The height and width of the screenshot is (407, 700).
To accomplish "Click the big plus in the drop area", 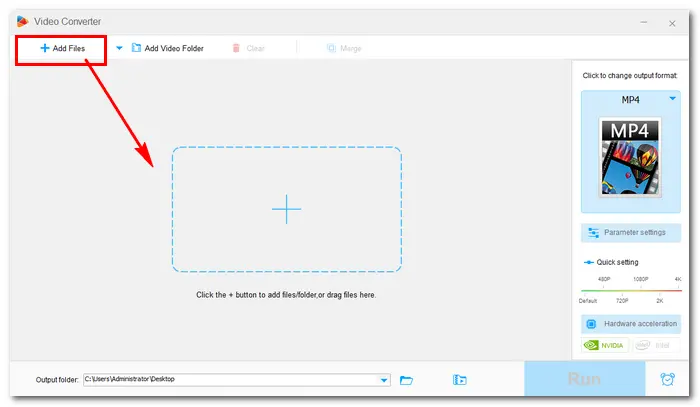I will point(287,209).
